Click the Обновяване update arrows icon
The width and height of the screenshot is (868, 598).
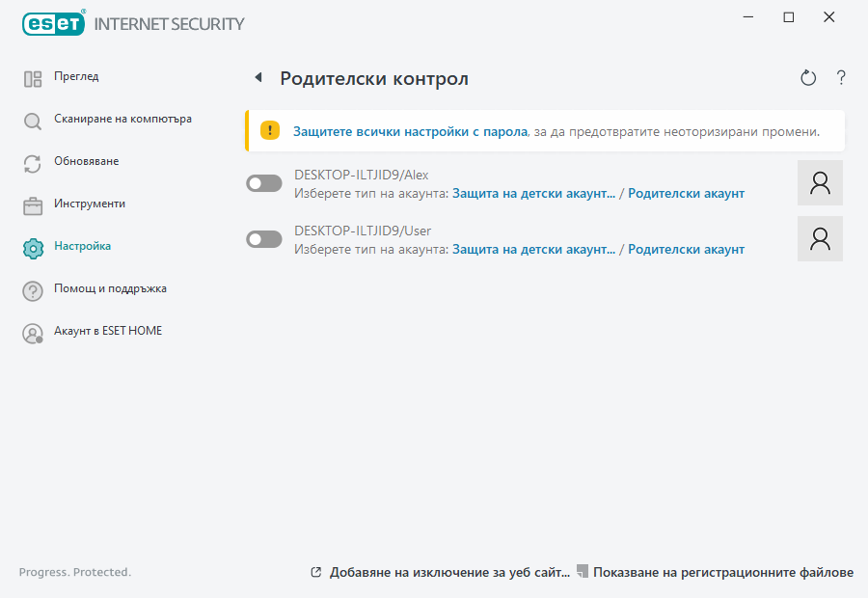tap(33, 161)
